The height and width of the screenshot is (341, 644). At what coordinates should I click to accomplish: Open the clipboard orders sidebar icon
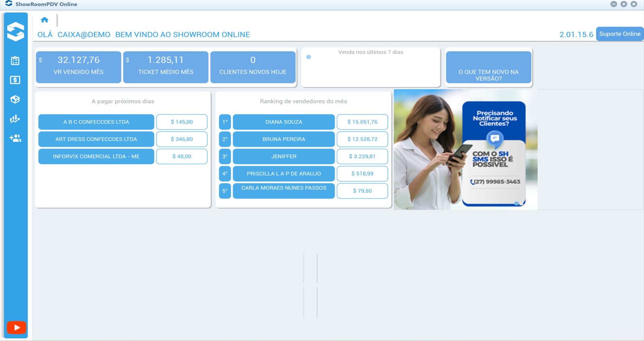coord(15,61)
